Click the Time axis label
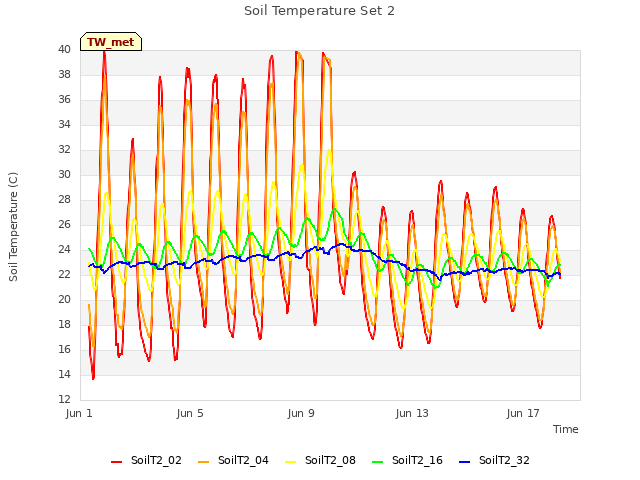Viewport: 640px width, 480px height. [x=565, y=429]
